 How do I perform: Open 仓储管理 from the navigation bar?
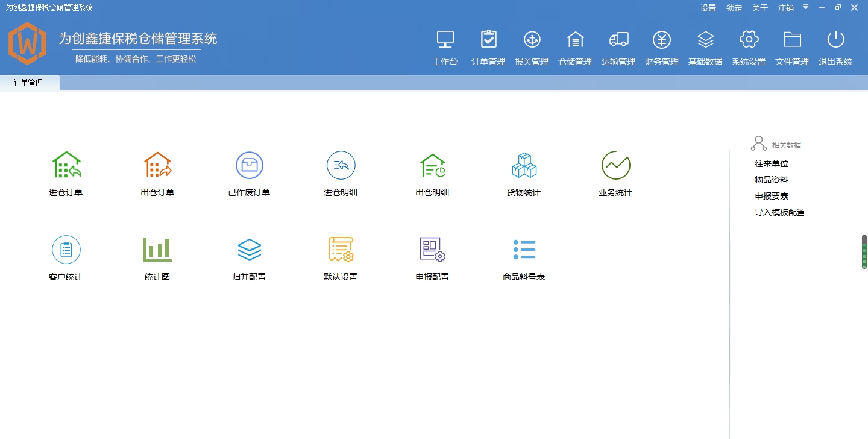click(574, 46)
